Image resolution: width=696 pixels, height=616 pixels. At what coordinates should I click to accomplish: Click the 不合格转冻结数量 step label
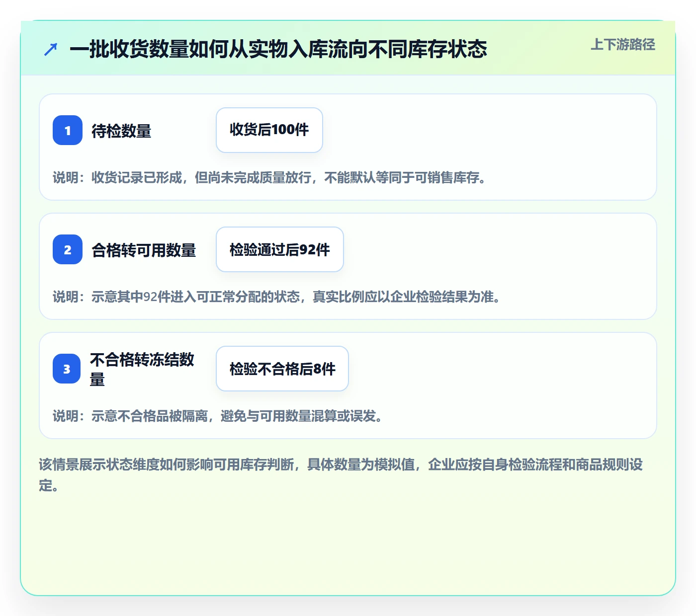coord(142,369)
